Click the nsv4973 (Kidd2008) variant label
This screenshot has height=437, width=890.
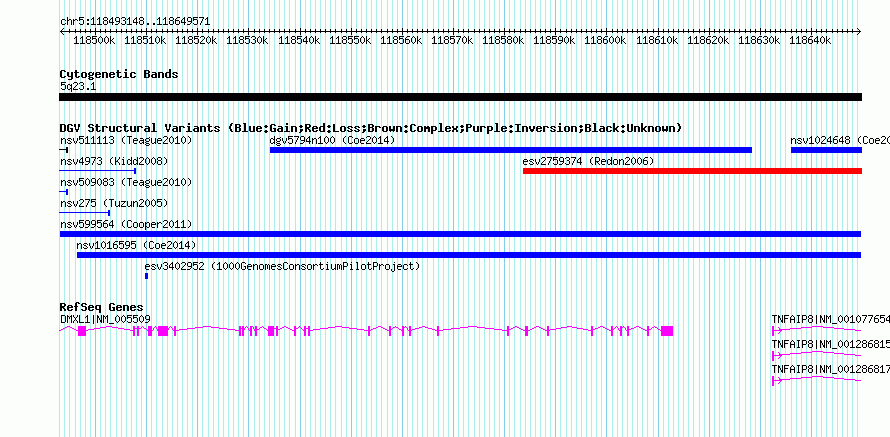[x=114, y=162]
